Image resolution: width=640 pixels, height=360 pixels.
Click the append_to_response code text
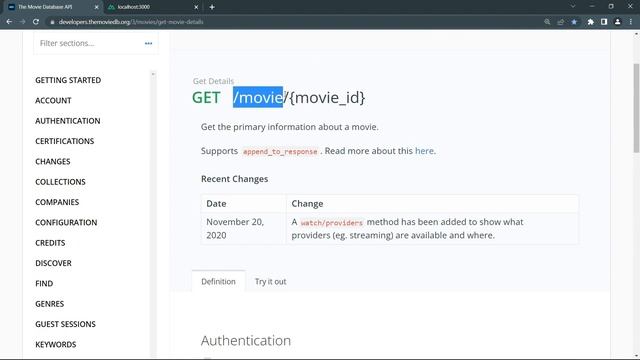coord(280,151)
